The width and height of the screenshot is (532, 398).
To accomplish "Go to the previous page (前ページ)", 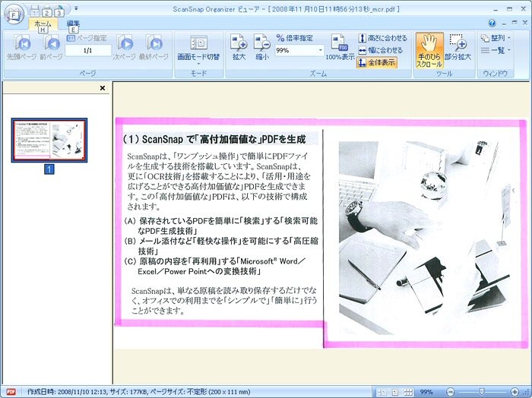I will 51,47.
